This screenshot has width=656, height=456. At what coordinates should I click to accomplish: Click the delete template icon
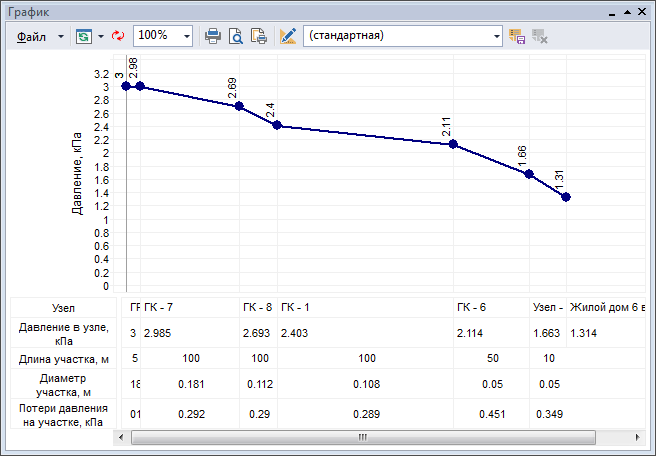[x=539, y=35]
